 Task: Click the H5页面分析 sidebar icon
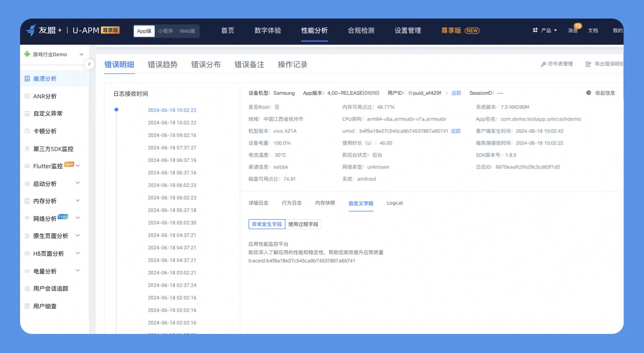click(27, 254)
